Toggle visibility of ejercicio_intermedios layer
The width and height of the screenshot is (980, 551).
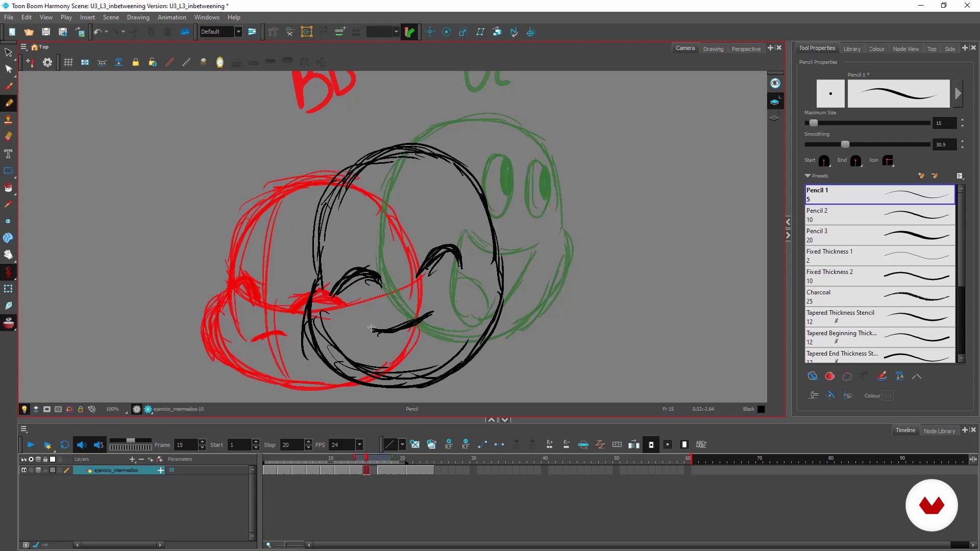coord(23,470)
